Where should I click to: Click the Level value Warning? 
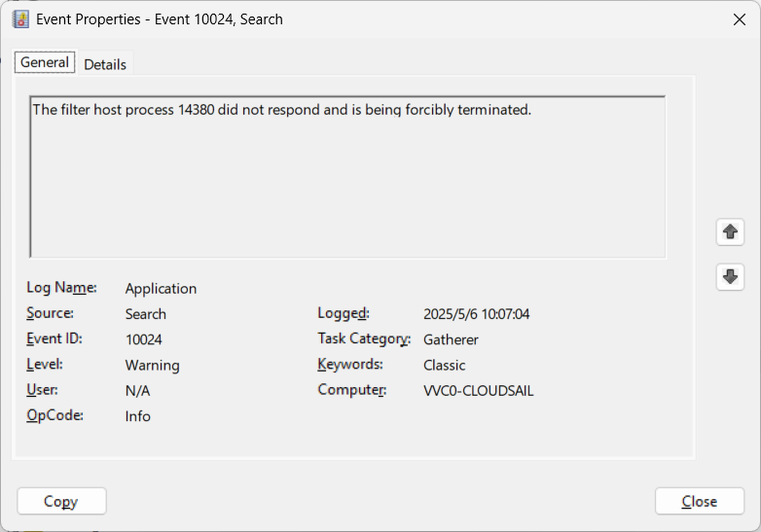pos(153,365)
